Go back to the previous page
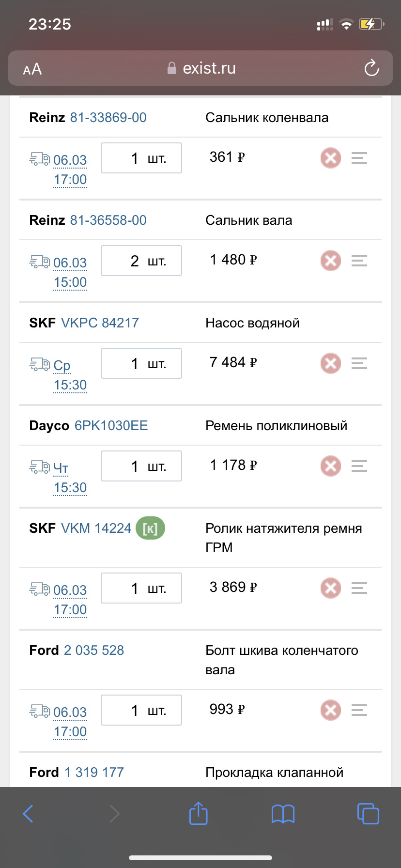The height and width of the screenshot is (868, 401). click(x=28, y=813)
